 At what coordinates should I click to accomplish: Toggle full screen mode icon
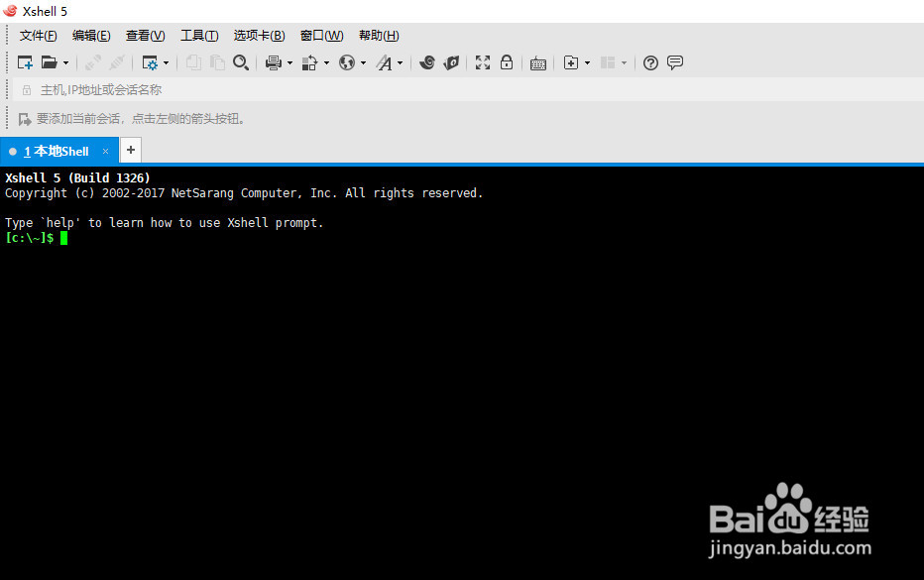pyautogui.click(x=483, y=62)
